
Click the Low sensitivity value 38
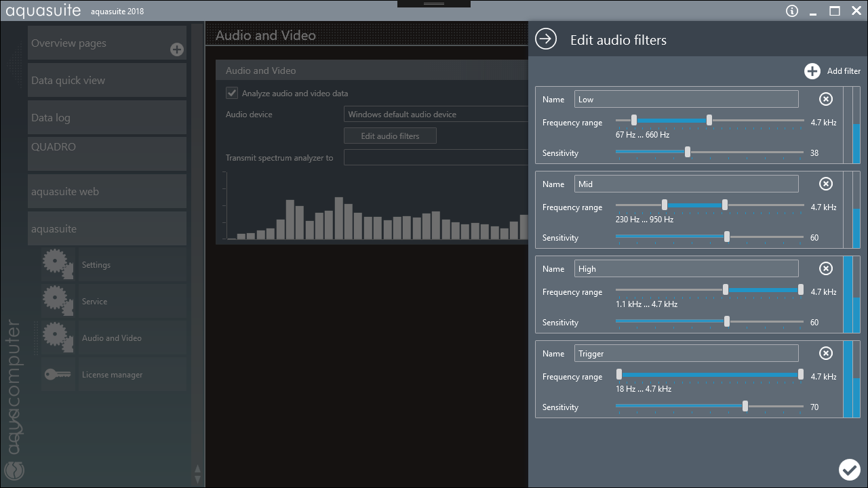pyautogui.click(x=814, y=153)
